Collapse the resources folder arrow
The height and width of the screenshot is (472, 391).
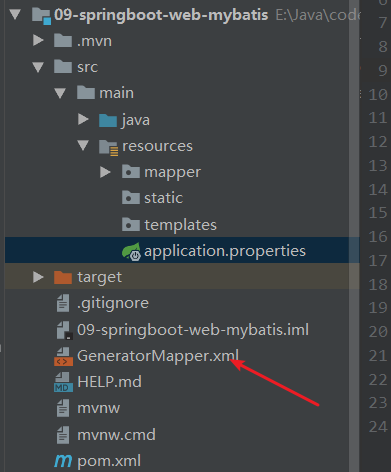pos(83,146)
